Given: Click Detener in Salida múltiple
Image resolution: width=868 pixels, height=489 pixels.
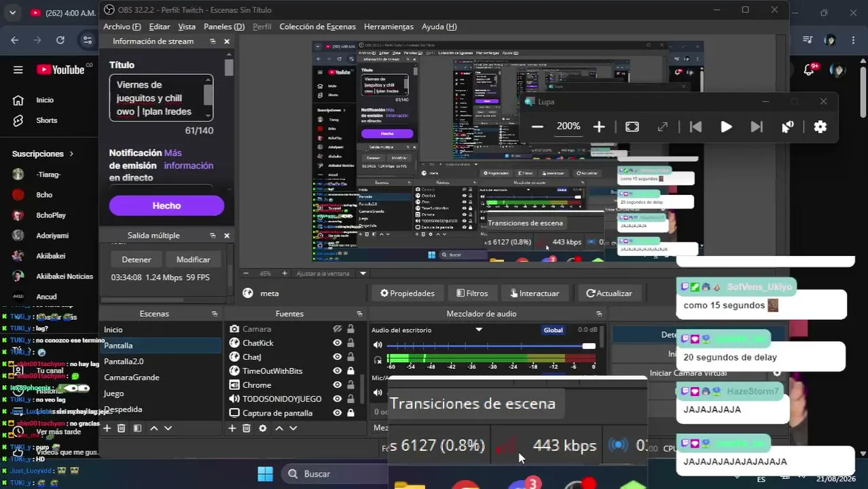Looking at the screenshot, I should (x=137, y=259).
